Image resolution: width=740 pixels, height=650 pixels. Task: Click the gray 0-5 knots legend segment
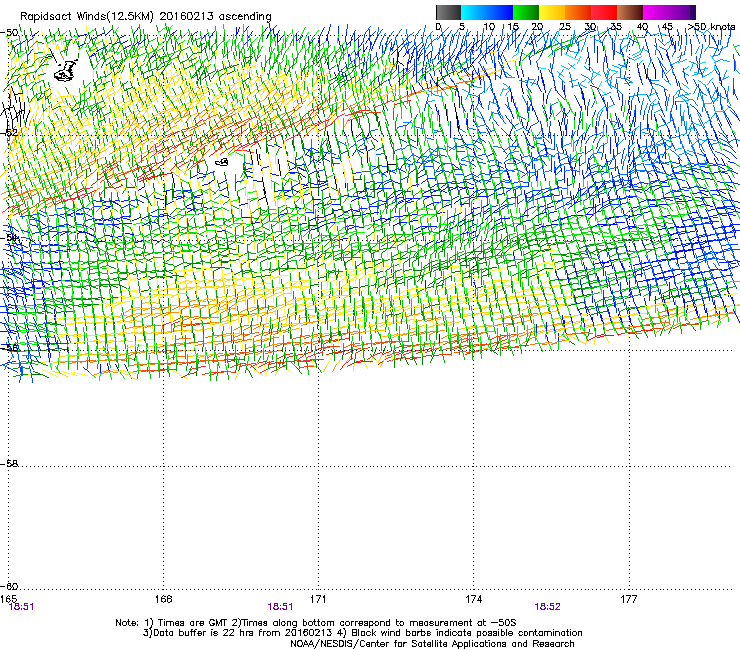point(448,12)
